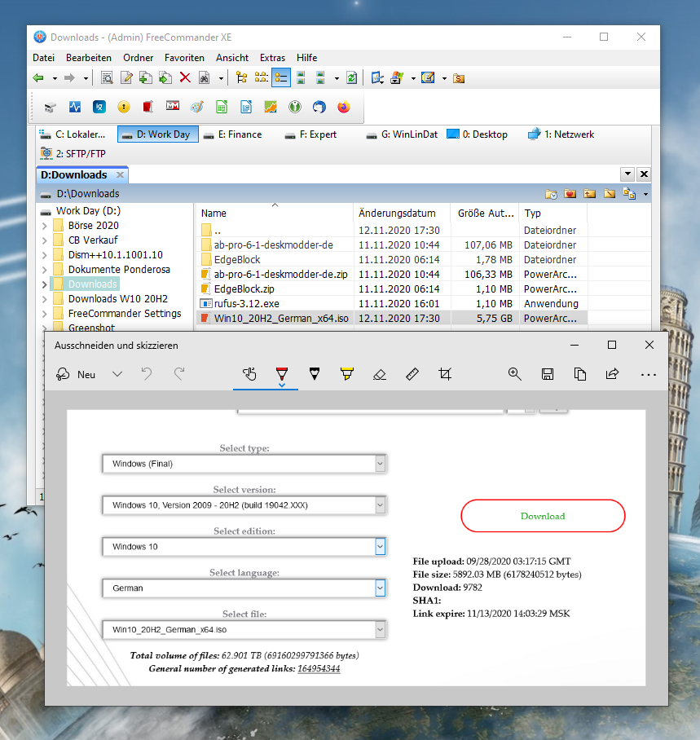The width and height of the screenshot is (700, 740).
Task: Toggle the ruler tool
Action: point(412,374)
